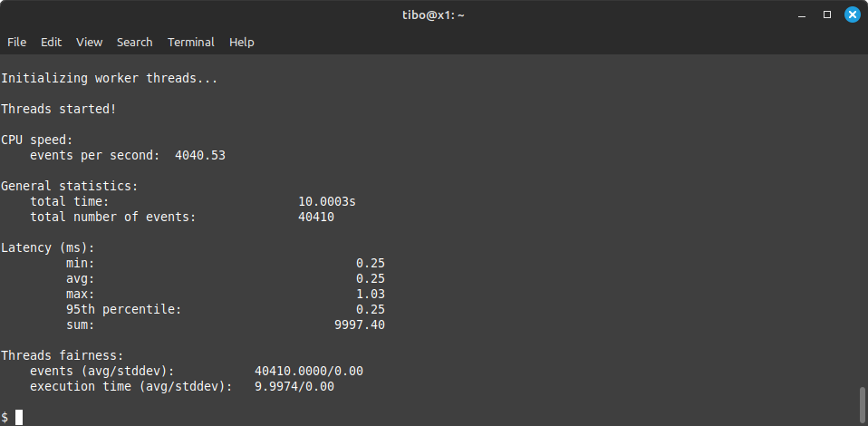Screen dimensions: 868x426
Task: Click the total number of events value 40410
Action: click(x=316, y=217)
